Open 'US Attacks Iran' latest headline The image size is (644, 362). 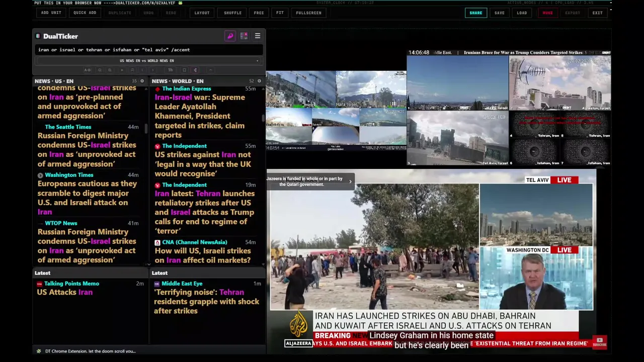pos(64,292)
